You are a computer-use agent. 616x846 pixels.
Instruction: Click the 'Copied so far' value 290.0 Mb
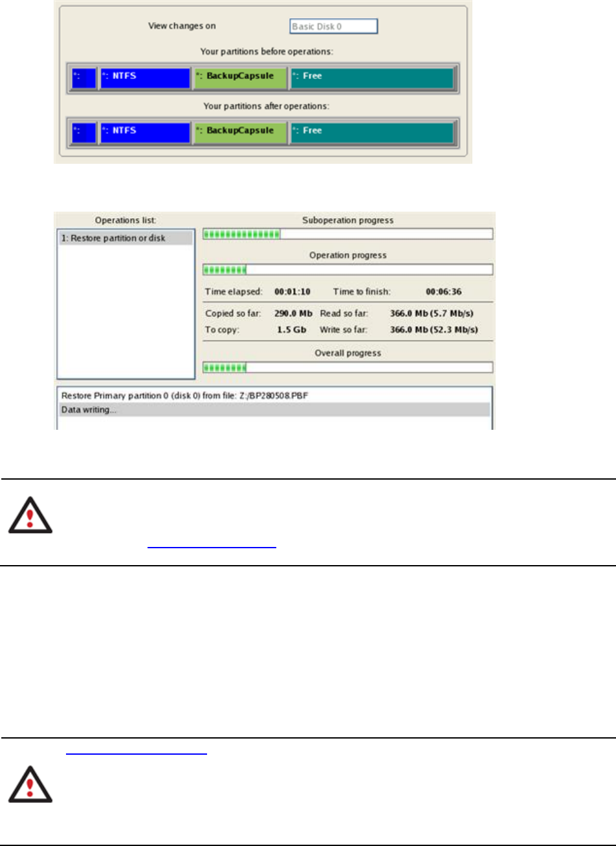(x=294, y=313)
